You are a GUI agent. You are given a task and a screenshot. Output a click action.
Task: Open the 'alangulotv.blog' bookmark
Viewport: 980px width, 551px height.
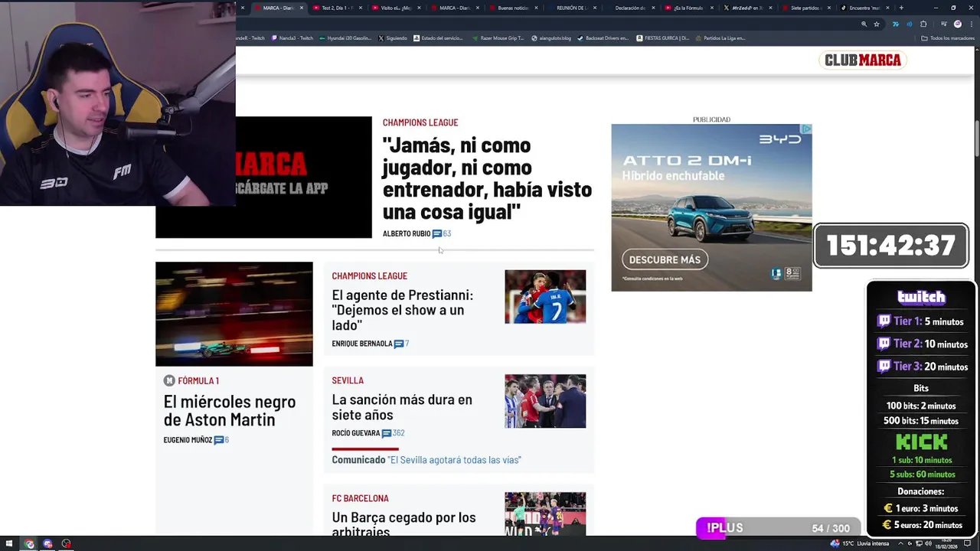click(x=551, y=37)
